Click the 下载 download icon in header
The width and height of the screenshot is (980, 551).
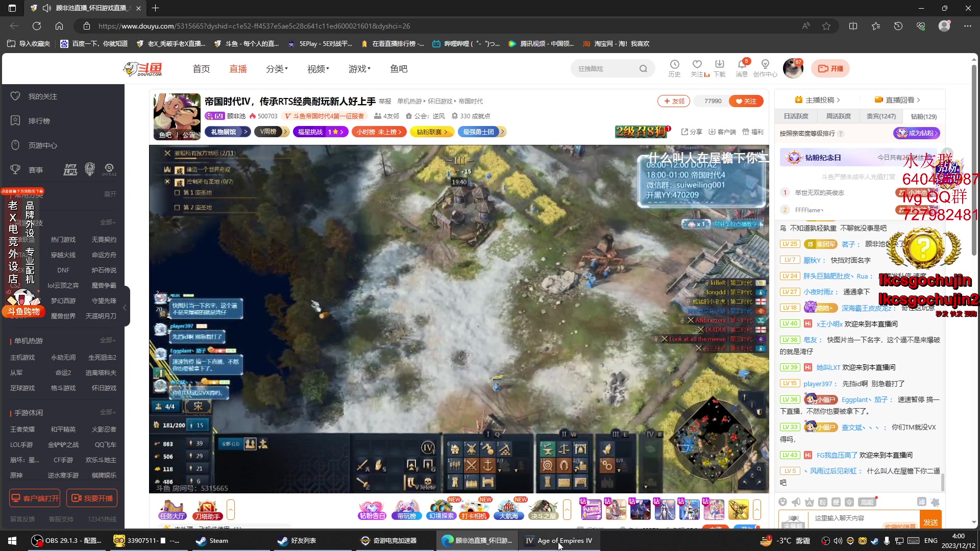point(719,65)
